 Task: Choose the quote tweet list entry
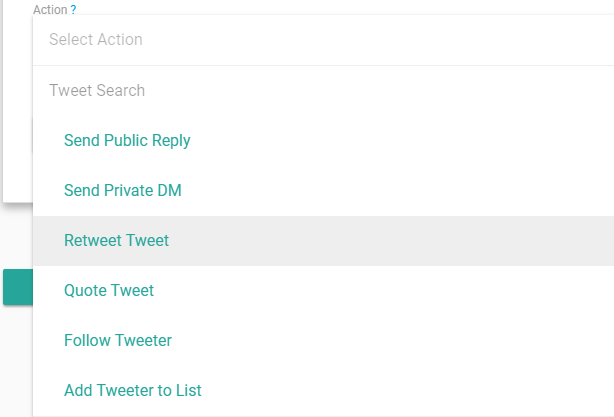(109, 291)
